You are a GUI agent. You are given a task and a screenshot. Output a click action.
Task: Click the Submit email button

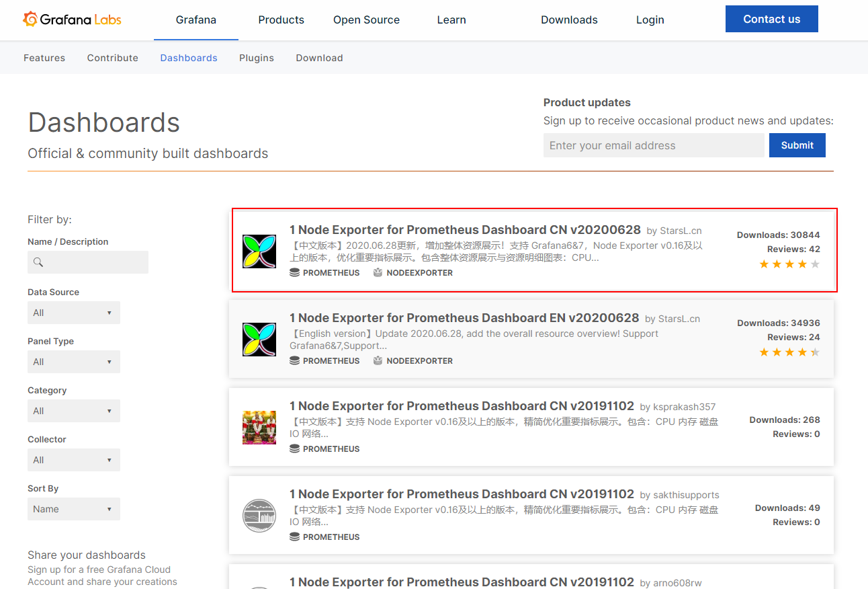tap(797, 145)
